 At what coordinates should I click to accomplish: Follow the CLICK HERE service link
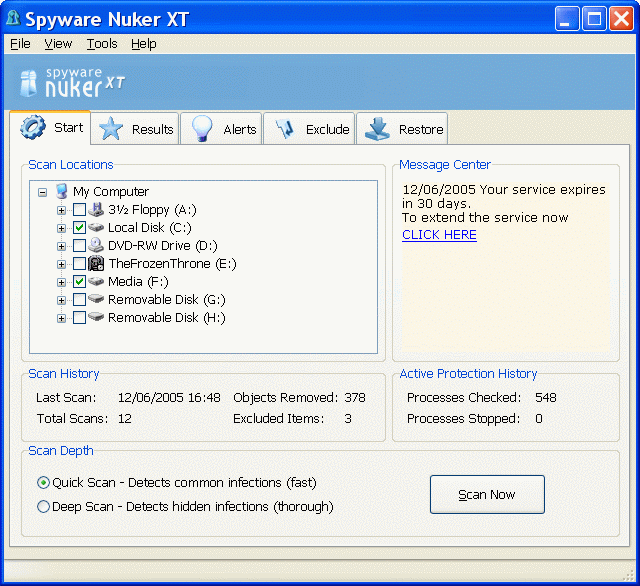[x=439, y=235]
